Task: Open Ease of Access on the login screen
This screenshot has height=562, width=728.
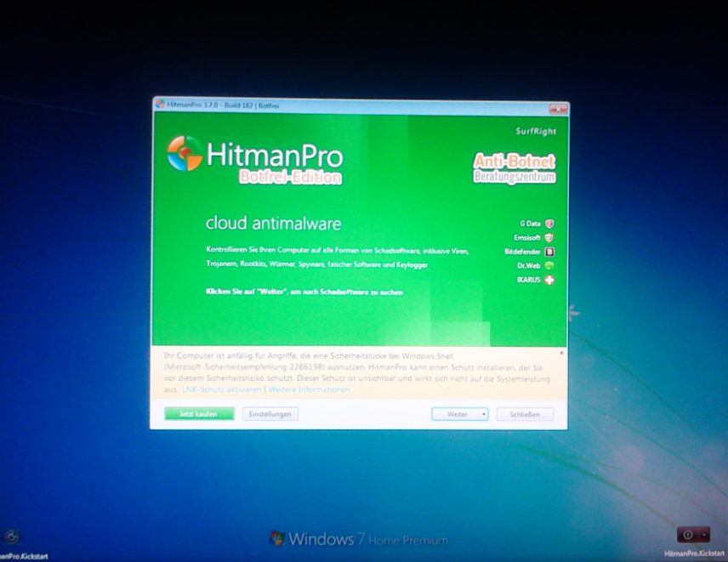Action: (x=11, y=537)
